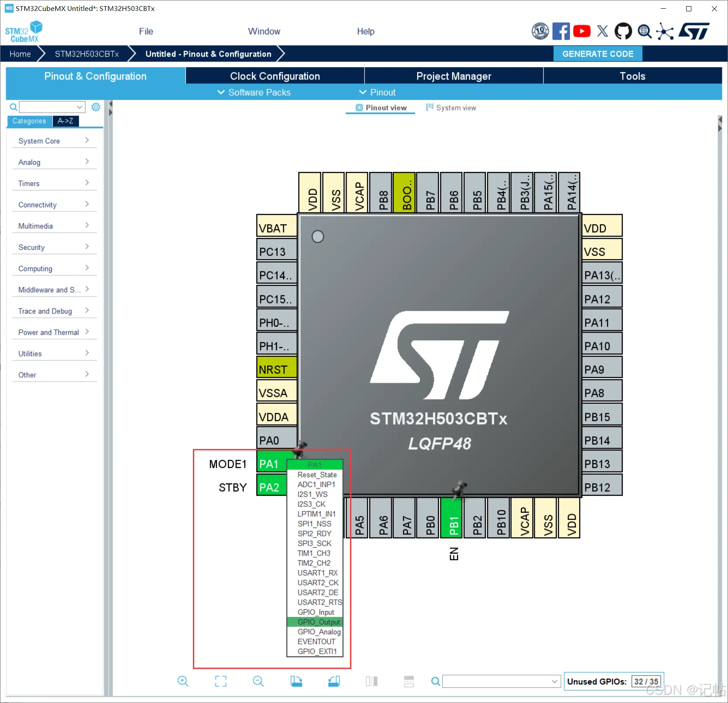Open the Help menu
Viewport: 728px width, 703px height.
coord(365,31)
